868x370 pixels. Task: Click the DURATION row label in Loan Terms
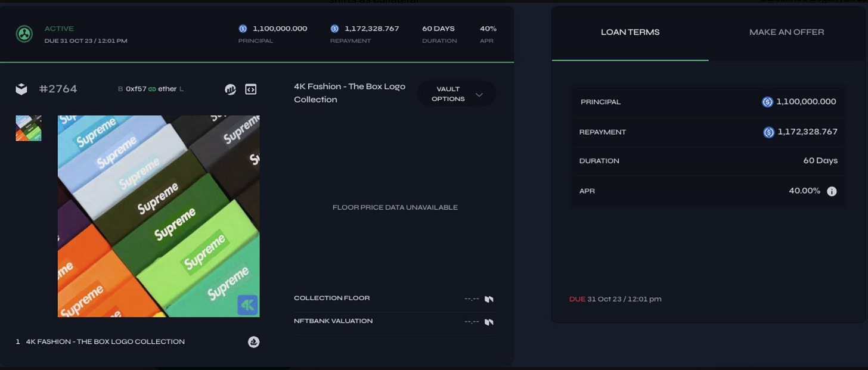[x=599, y=161]
